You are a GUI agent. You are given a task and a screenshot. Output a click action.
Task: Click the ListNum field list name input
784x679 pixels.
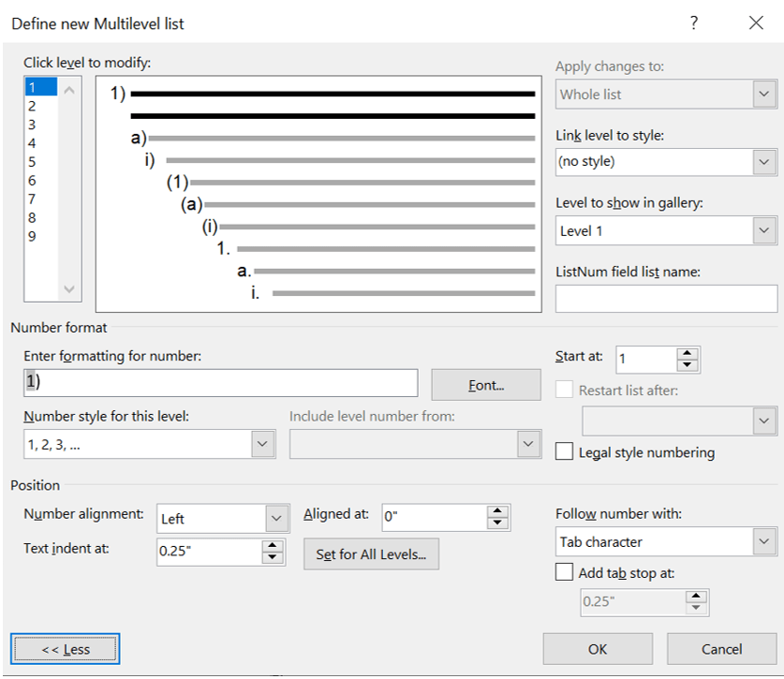point(666,299)
